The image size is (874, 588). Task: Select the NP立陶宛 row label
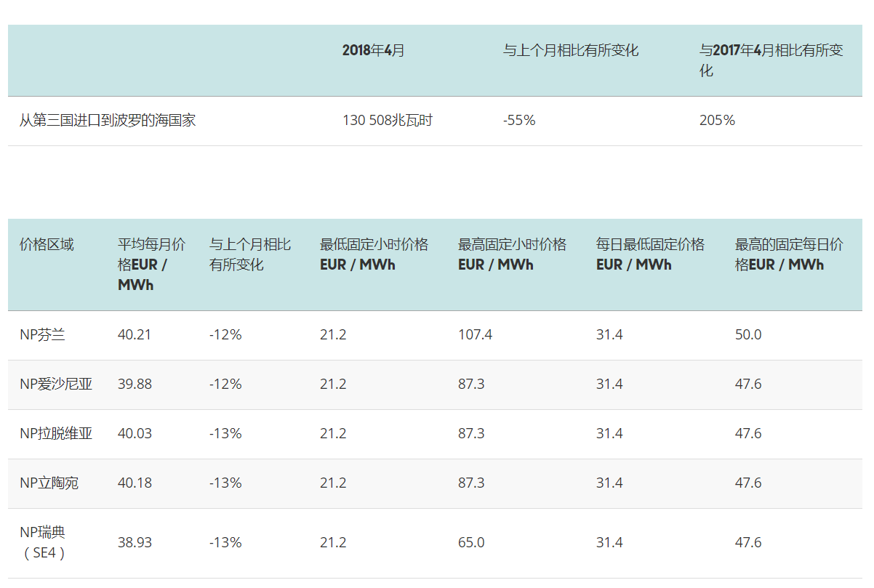pos(49,483)
